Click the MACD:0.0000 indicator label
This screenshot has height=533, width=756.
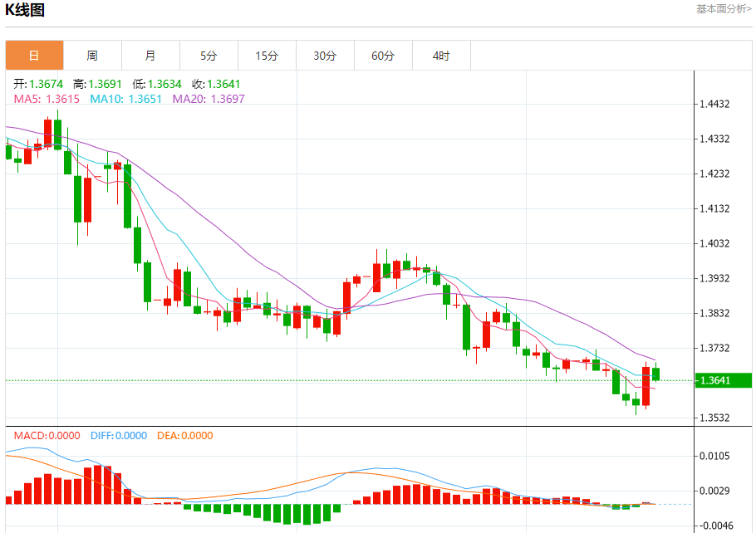[x=47, y=436]
